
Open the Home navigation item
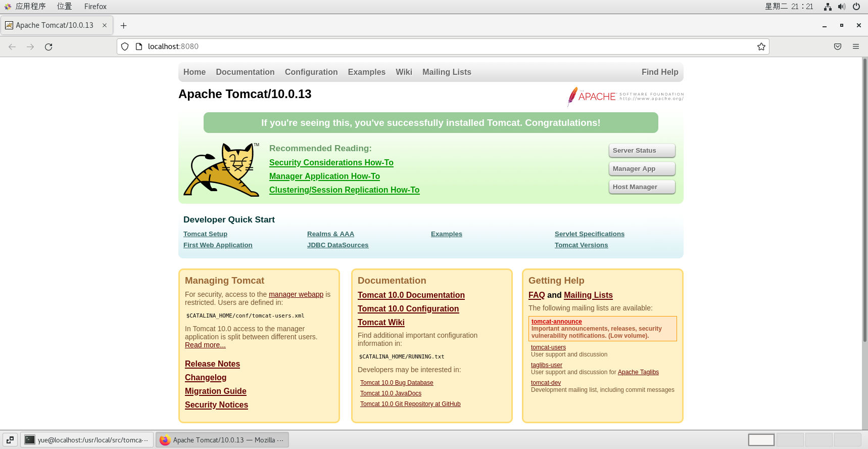point(195,72)
